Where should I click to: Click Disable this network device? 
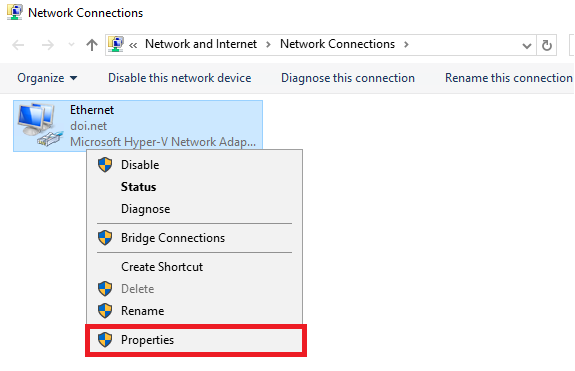coord(180,78)
